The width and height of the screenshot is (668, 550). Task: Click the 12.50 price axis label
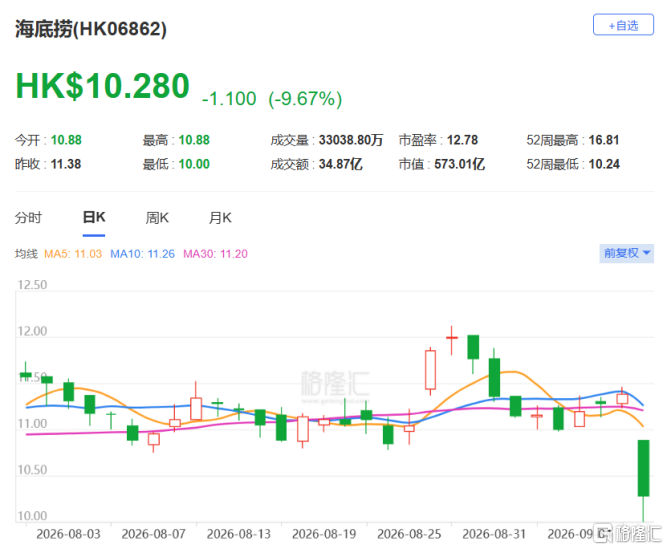click(32, 285)
